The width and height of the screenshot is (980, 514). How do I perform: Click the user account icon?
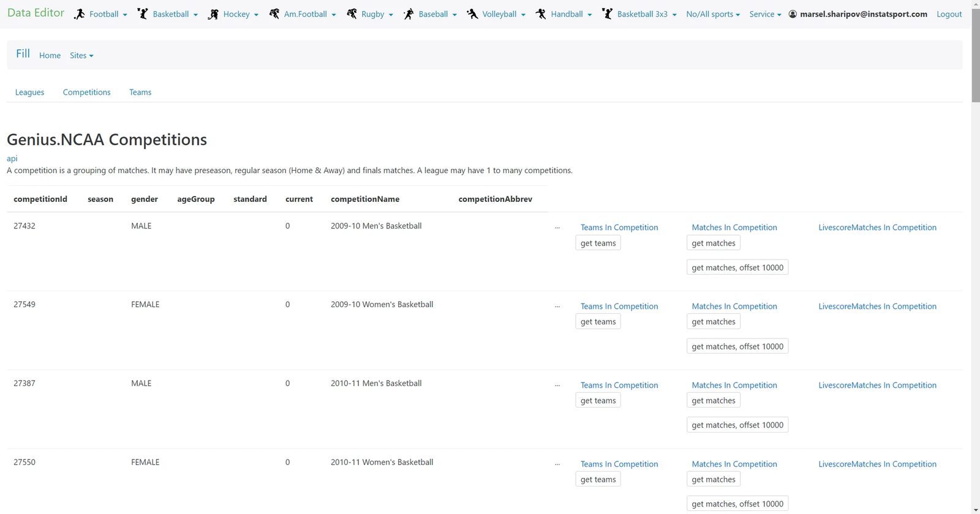793,14
